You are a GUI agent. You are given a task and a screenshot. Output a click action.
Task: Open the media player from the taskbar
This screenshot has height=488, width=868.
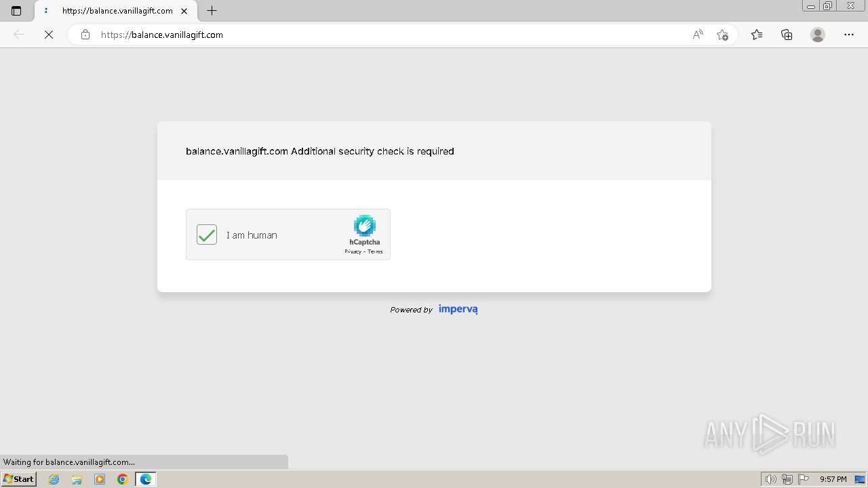coord(100,479)
